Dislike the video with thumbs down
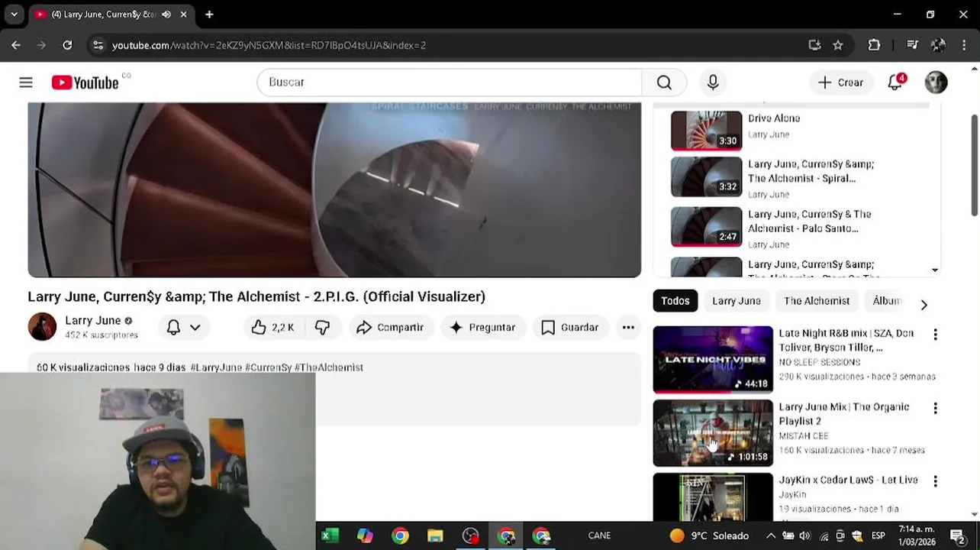This screenshot has height=550, width=980. (323, 327)
